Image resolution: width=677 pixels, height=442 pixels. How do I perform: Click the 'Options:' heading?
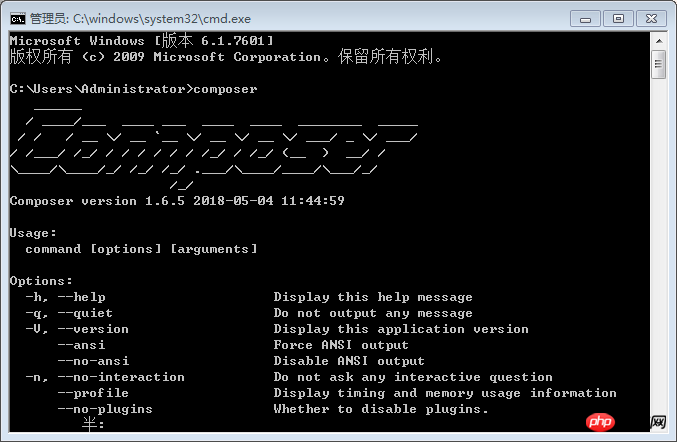pyautogui.click(x=41, y=281)
